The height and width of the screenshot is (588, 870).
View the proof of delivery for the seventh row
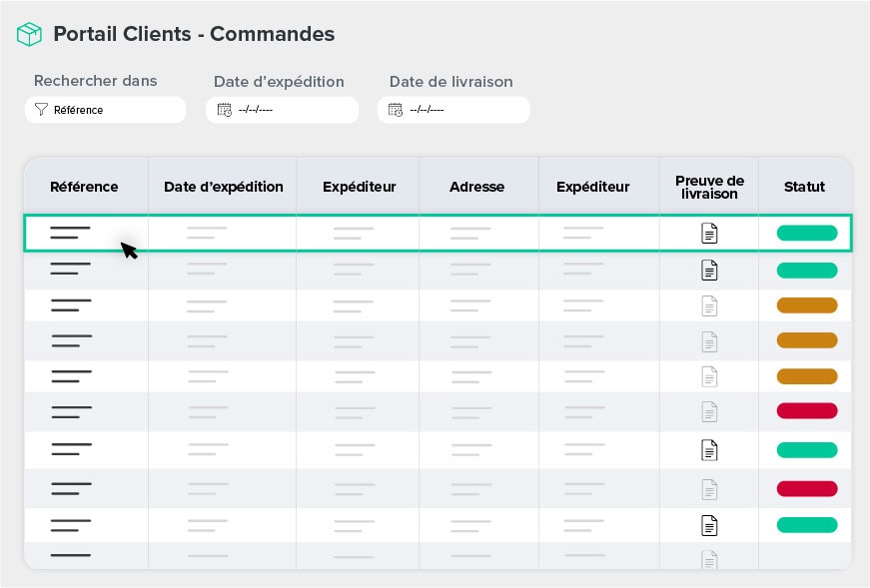(x=709, y=449)
